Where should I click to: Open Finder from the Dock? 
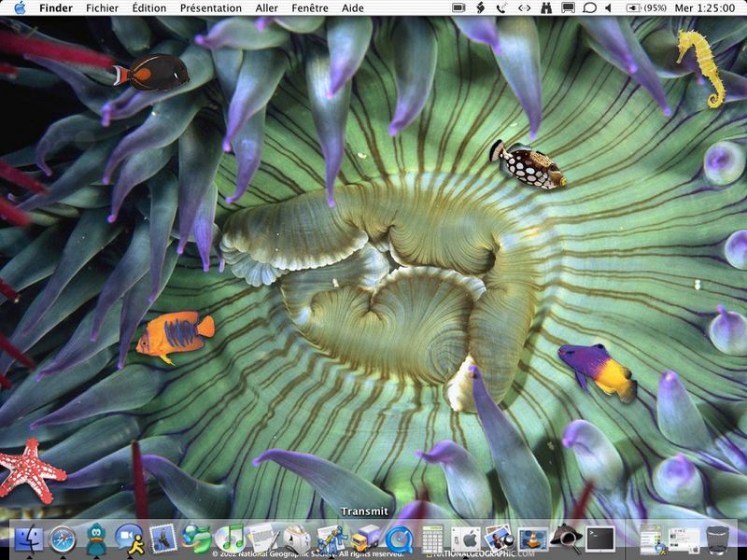coord(29,539)
